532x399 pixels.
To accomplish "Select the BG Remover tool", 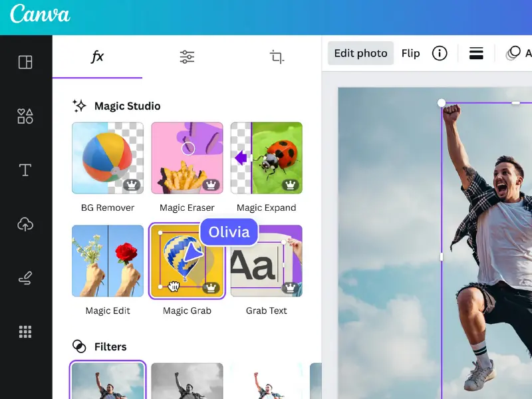I will pos(108,158).
